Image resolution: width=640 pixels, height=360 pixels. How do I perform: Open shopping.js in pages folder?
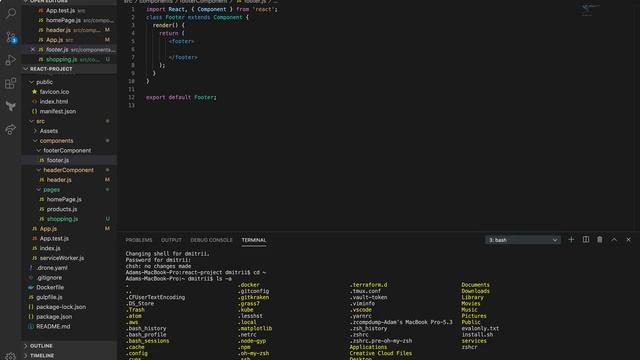click(69, 219)
